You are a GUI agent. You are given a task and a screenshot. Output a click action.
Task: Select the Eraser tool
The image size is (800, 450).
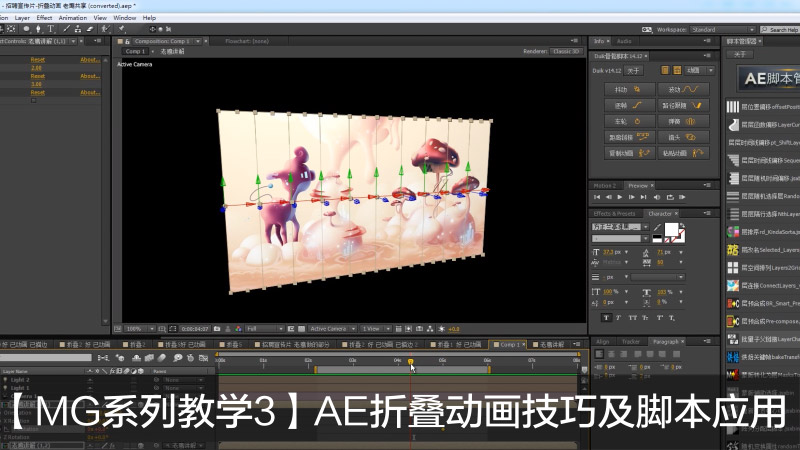click(x=90, y=29)
